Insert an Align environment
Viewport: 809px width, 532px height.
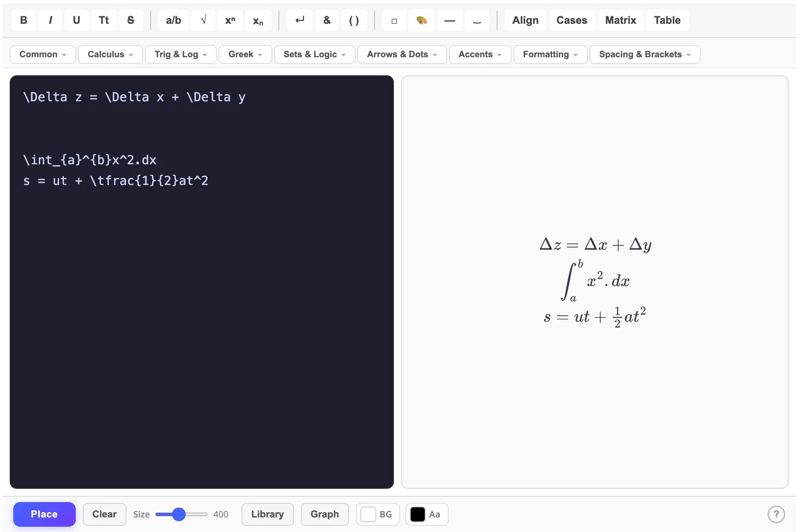[x=526, y=20]
